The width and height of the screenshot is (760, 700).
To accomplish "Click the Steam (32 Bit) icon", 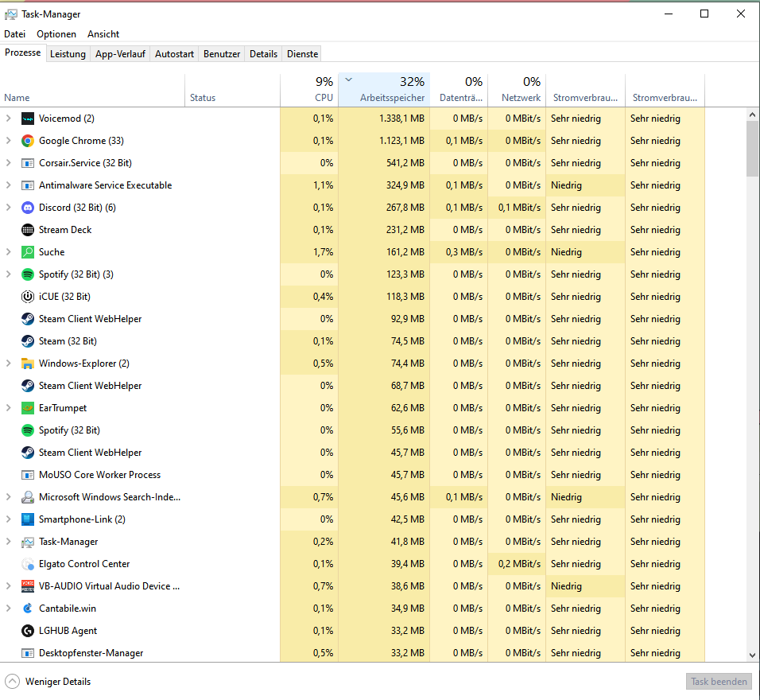I will tap(28, 341).
